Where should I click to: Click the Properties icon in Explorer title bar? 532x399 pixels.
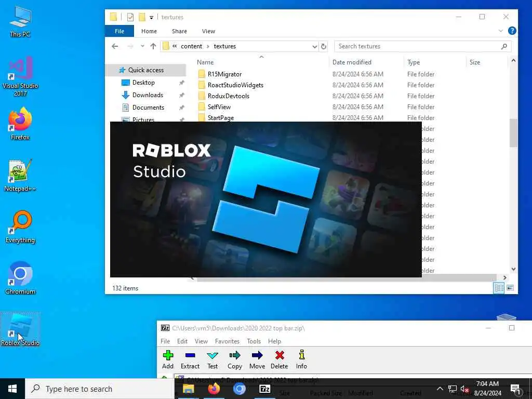point(130,17)
